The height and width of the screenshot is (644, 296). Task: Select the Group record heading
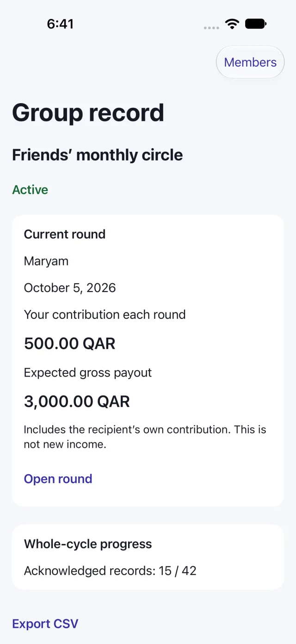tap(88, 112)
